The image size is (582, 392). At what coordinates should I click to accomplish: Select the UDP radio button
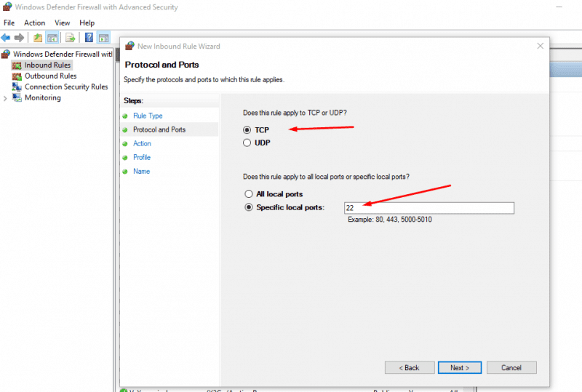247,143
